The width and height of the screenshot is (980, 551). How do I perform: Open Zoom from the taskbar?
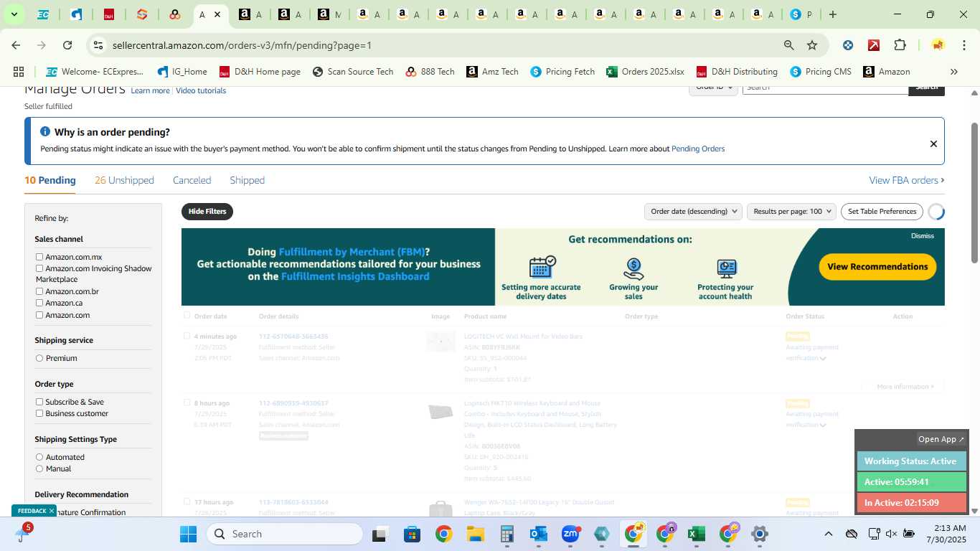[570, 534]
